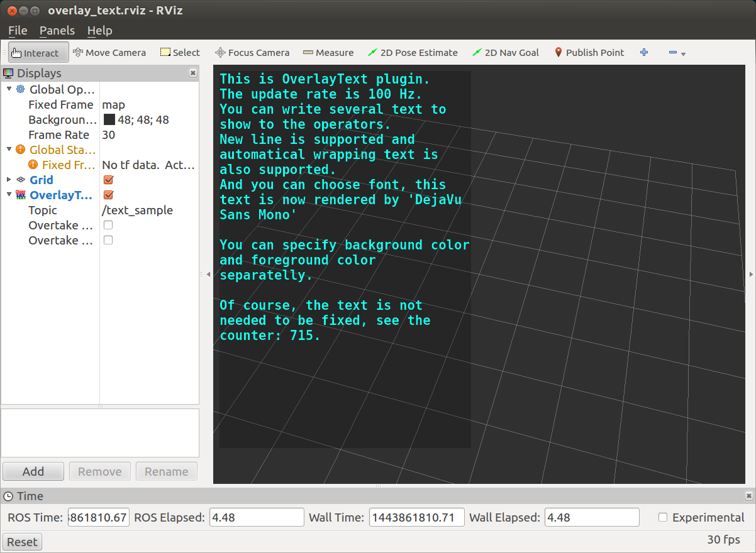Click the Time panel clock icon

pyautogui.click(x=8, y=496)
